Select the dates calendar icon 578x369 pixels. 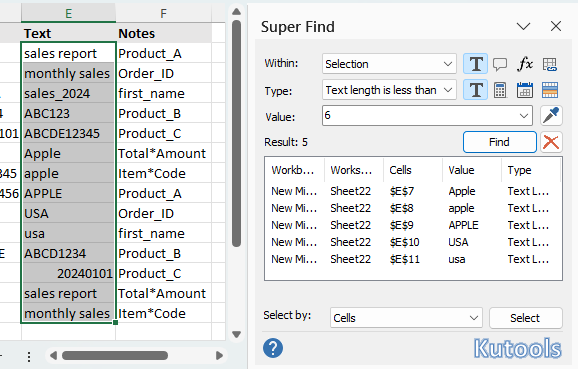pyautogui.click(x=525, y=90)
